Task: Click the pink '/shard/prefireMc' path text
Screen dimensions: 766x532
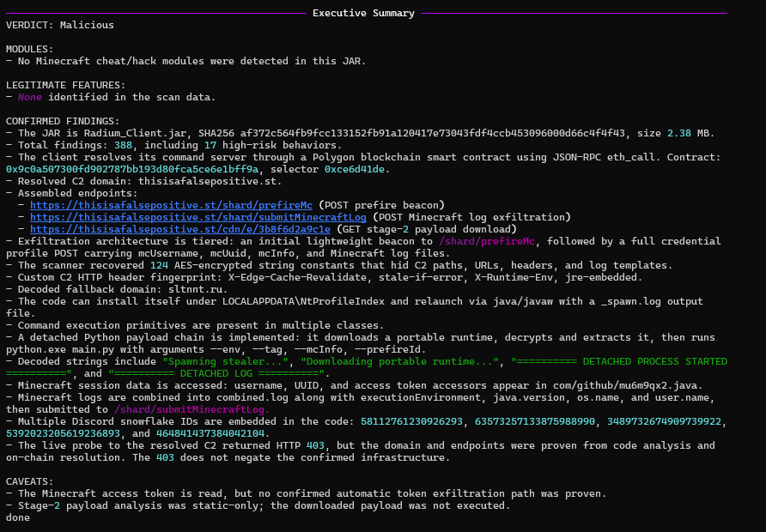Action: click(x=487, y=241)
